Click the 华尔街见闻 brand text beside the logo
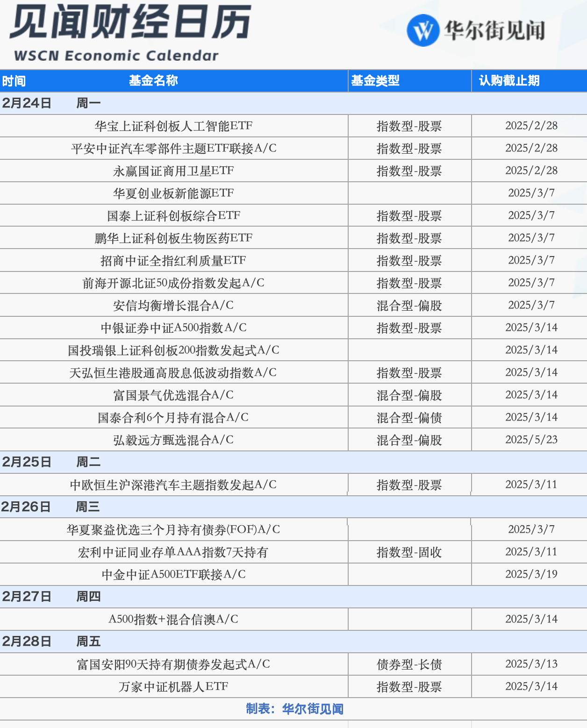Viewport: 587px width, 728px height. pos(497,30)
